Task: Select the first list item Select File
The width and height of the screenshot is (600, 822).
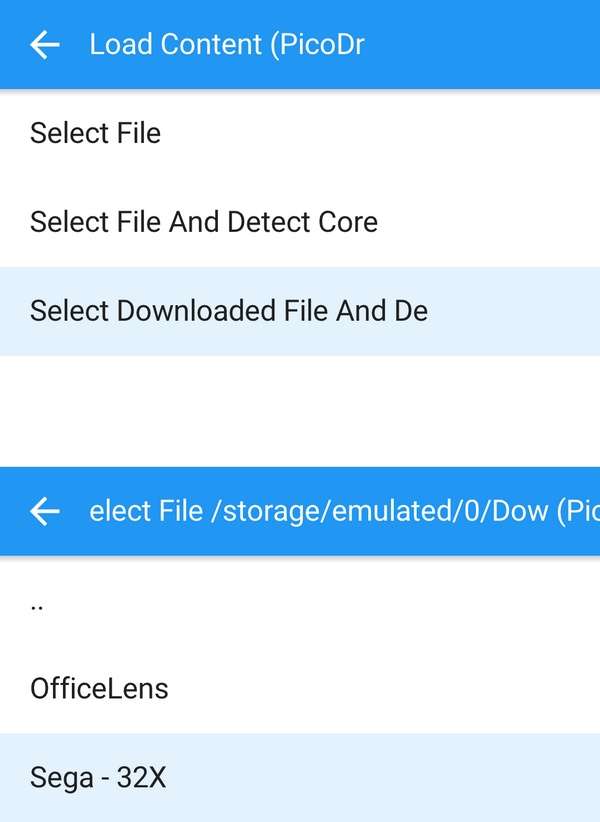Action: pyautogui.click(x=300, y=133)
